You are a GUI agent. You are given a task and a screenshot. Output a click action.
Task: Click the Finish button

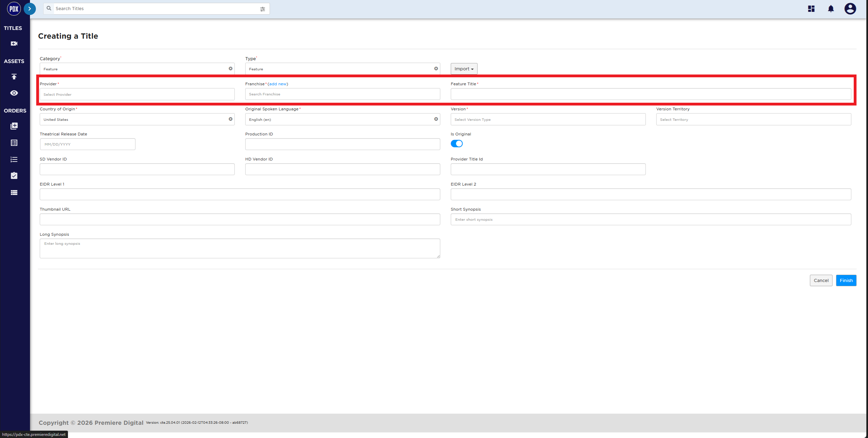point(846,281)
